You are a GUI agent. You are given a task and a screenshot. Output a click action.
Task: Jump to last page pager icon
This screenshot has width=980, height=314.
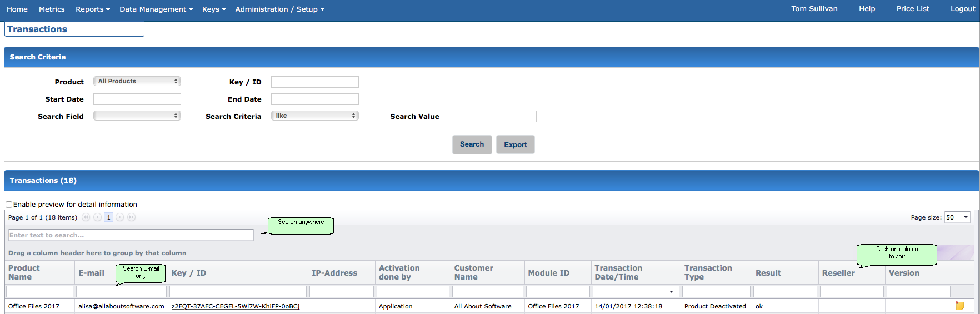[x=132, y=217]
